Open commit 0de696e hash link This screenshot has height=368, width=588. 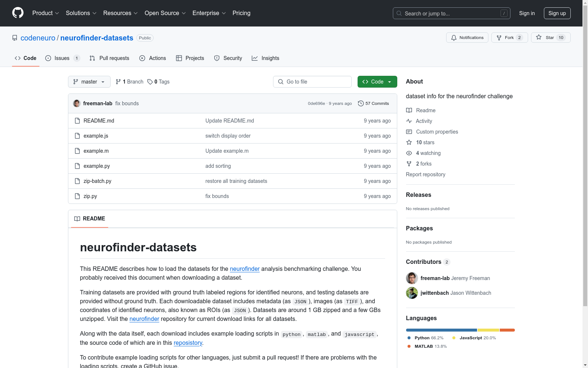[x=316, y=103]
